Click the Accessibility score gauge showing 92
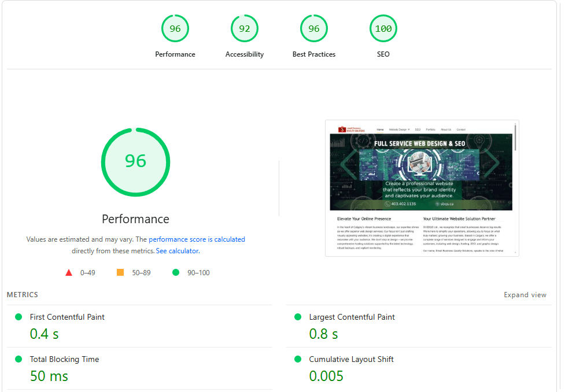 click(244, 28)
